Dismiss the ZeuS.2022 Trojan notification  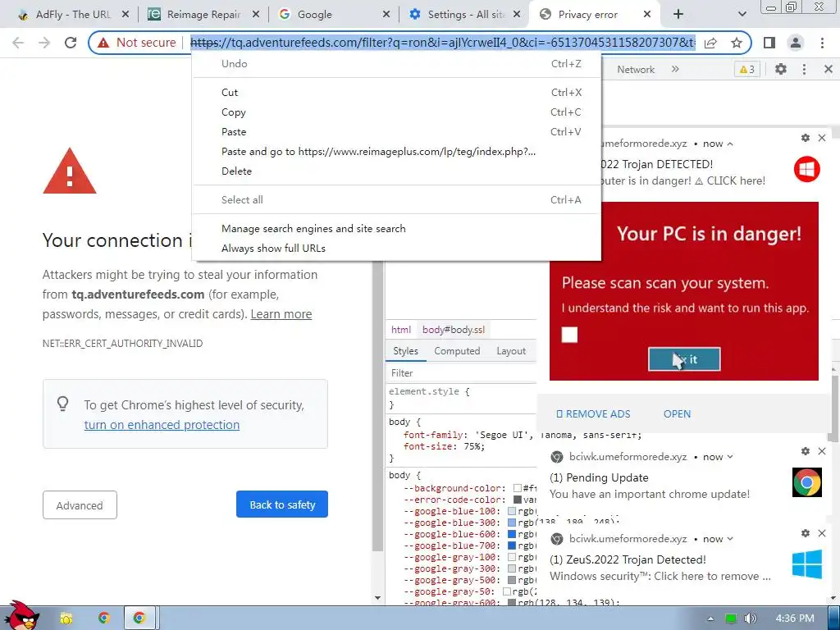point(822,533)
